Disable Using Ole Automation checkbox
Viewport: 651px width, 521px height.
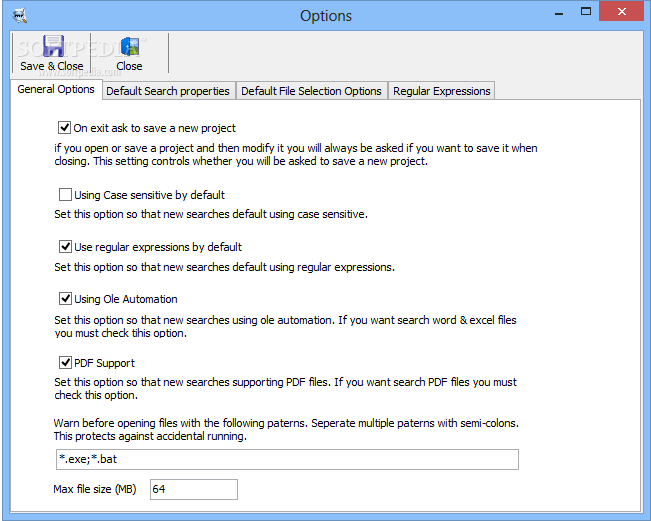click(65, 298)
